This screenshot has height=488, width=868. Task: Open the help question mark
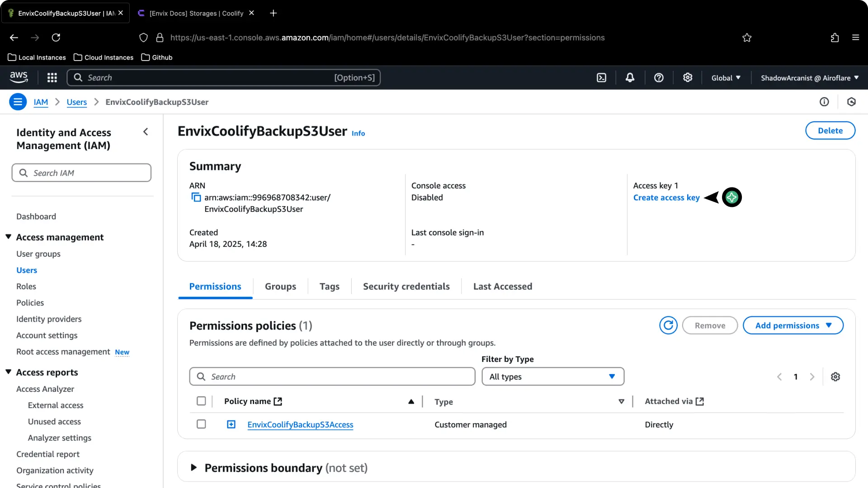coord(659,77)
